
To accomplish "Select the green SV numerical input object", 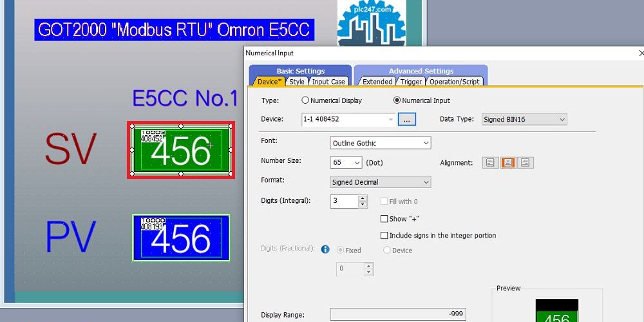I will tap(181, 150).
